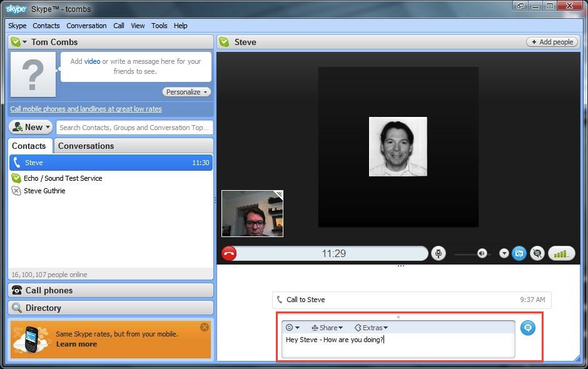Expand the Extras menu in the chat area
Screen dimensions: 588x369
point(372,327)
